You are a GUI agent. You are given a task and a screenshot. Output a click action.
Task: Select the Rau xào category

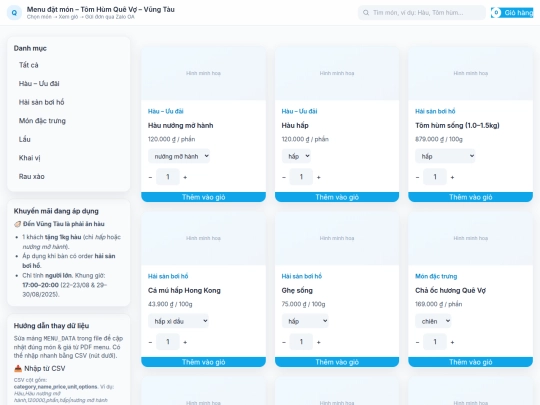(69, 176)
